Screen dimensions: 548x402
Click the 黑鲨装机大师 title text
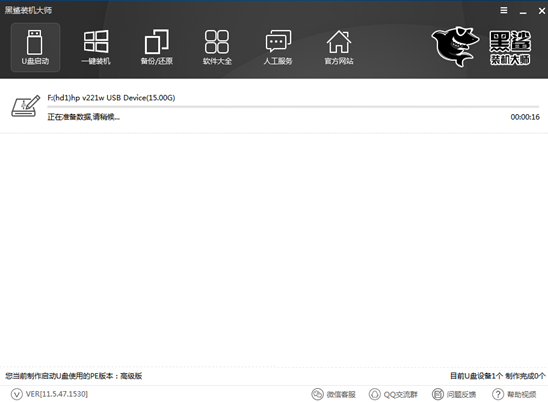(x=28, y=10)
